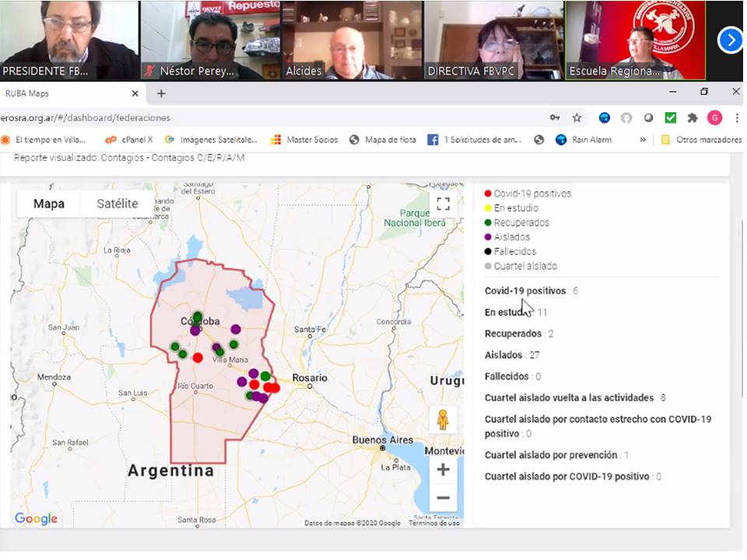Open the Rain Alarm bookmark
Image resolution: width=747 pixels, height=560 pixels.
click(584, 140)
